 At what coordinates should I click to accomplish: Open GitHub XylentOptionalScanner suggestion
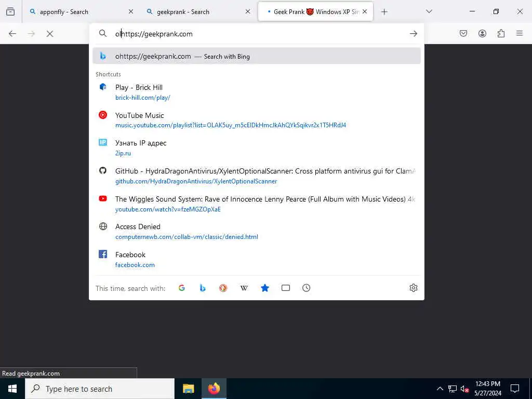257,176
